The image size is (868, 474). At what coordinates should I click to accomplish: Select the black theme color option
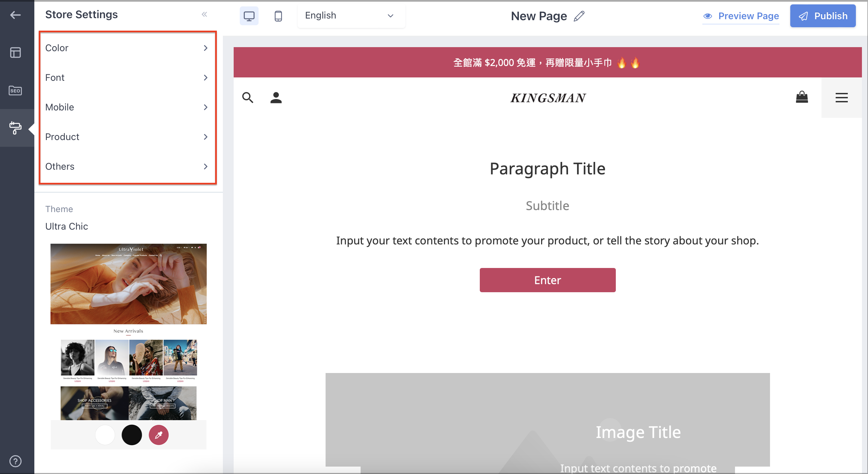(132, 435)
